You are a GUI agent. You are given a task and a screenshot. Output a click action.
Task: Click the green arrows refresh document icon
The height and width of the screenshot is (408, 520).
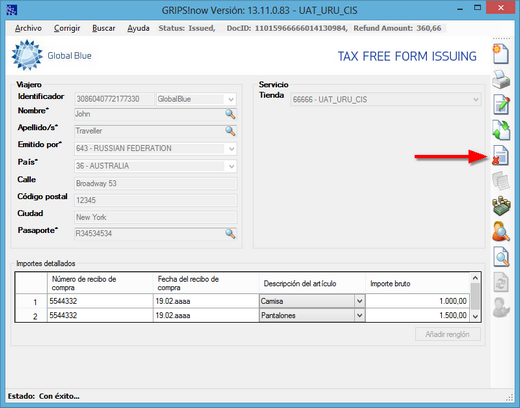coord(501,130)
